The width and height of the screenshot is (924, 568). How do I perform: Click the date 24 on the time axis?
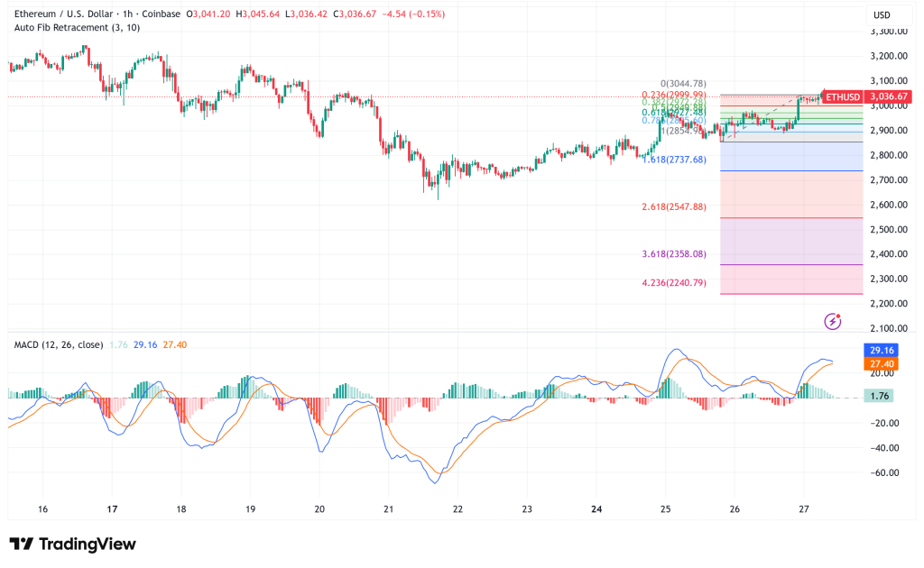click(595, 508)
